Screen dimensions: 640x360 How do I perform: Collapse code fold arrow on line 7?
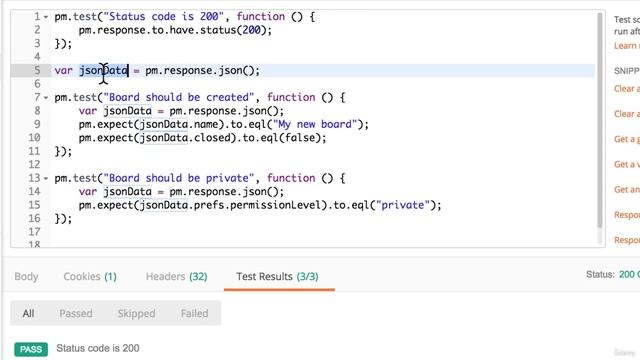[x=46, y=98]
